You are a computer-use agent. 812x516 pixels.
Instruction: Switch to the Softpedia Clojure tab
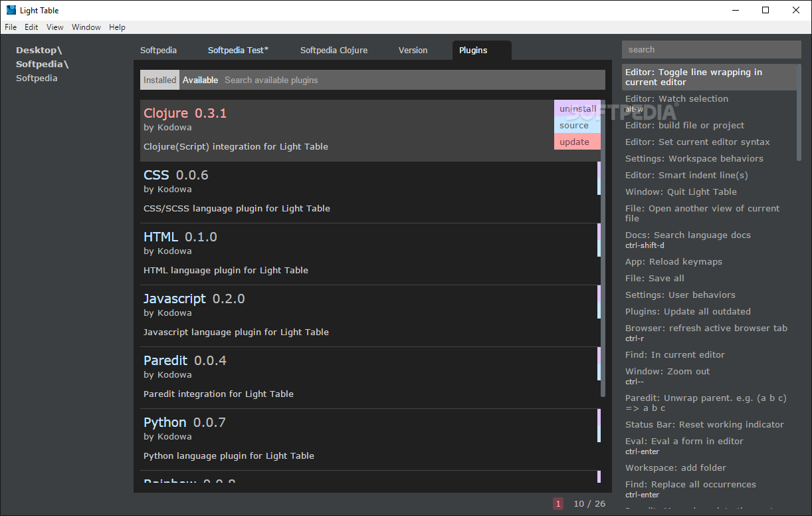point(334,51)
